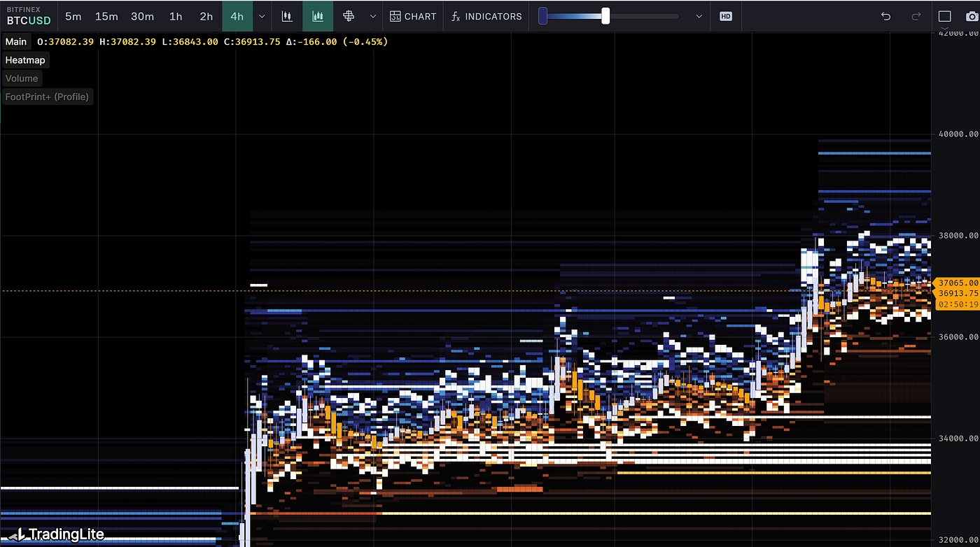
Task: Switch to the 5m timeframe
Action: click(73, 16)
